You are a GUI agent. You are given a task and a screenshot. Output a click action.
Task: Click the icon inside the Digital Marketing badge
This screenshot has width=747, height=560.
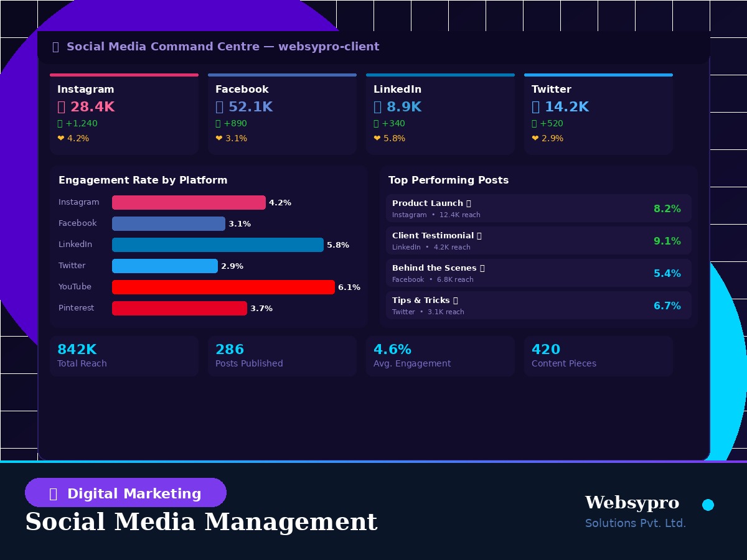[53, 492]
